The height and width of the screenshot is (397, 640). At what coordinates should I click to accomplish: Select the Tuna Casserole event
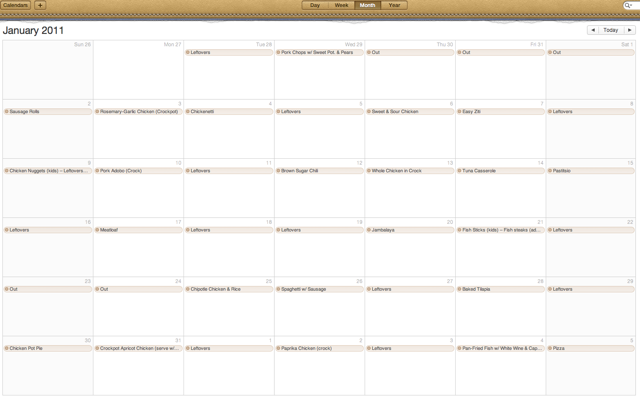point(501,171)
